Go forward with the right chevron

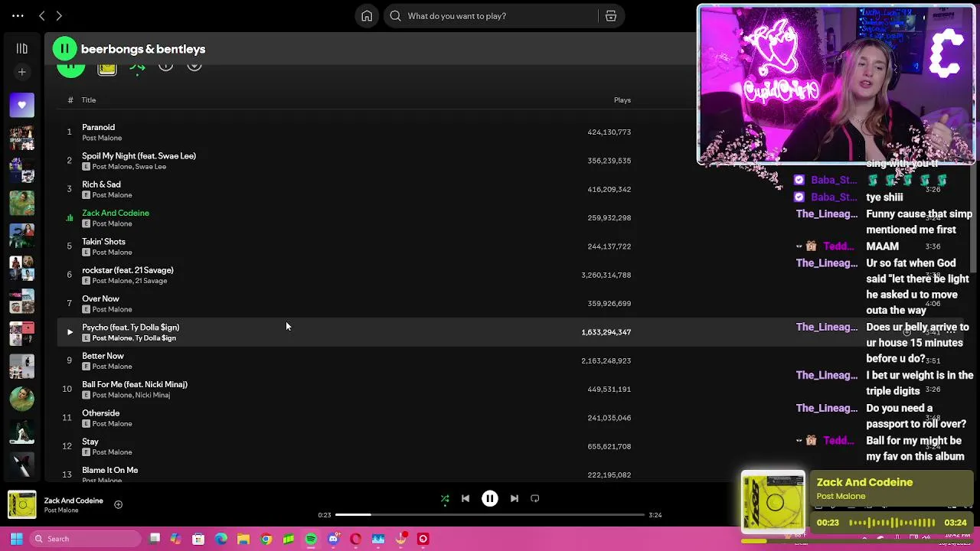(59, 15)
